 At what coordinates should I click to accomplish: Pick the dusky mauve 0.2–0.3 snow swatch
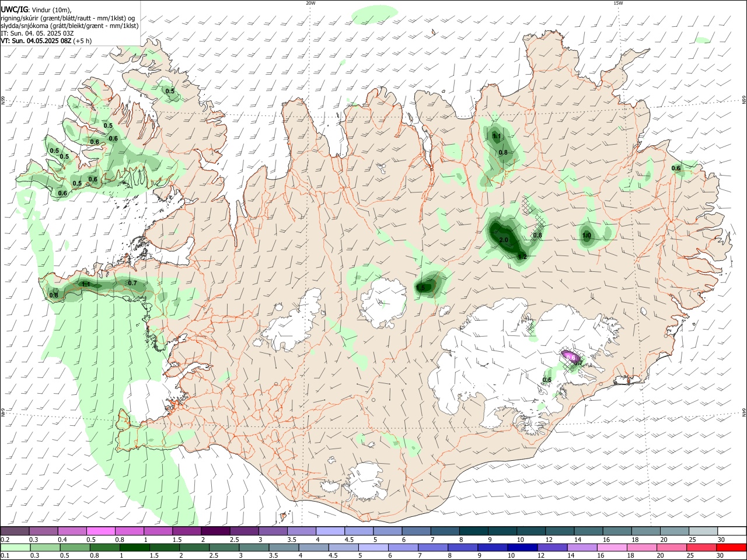coord(14,531)
